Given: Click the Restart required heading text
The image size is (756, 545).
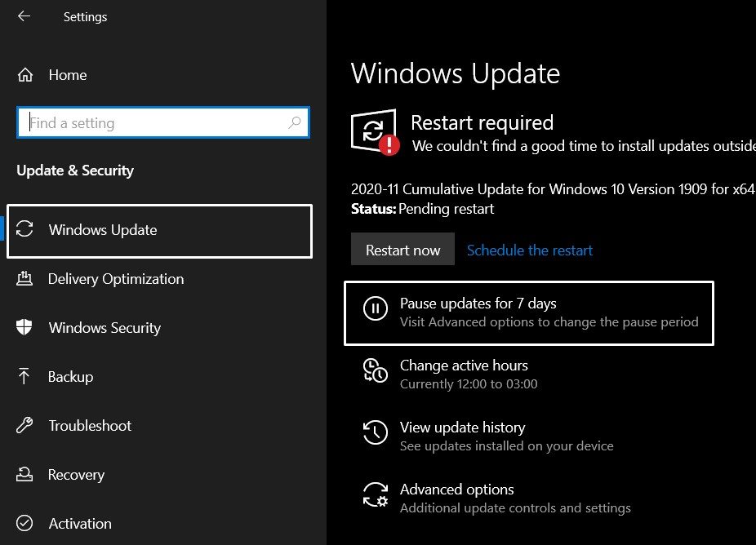Looking at the screenshot, I should coord(482,122).
